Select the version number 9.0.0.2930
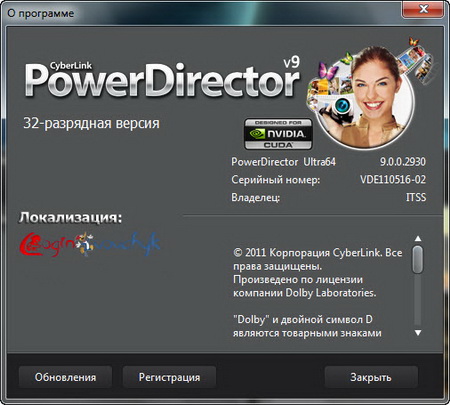Screen dimensions: 450x405 (403, 162)
